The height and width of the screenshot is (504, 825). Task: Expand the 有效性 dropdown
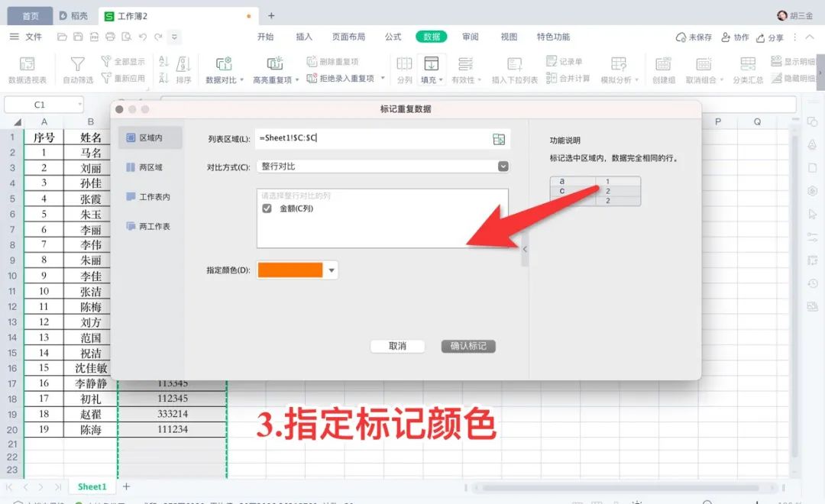[479, 80]
